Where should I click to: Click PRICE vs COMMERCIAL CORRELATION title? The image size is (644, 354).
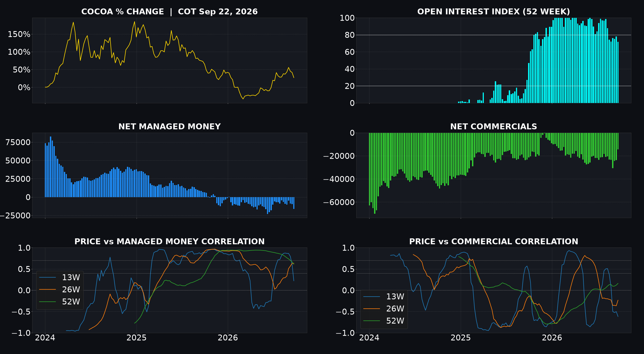point(493,242)
